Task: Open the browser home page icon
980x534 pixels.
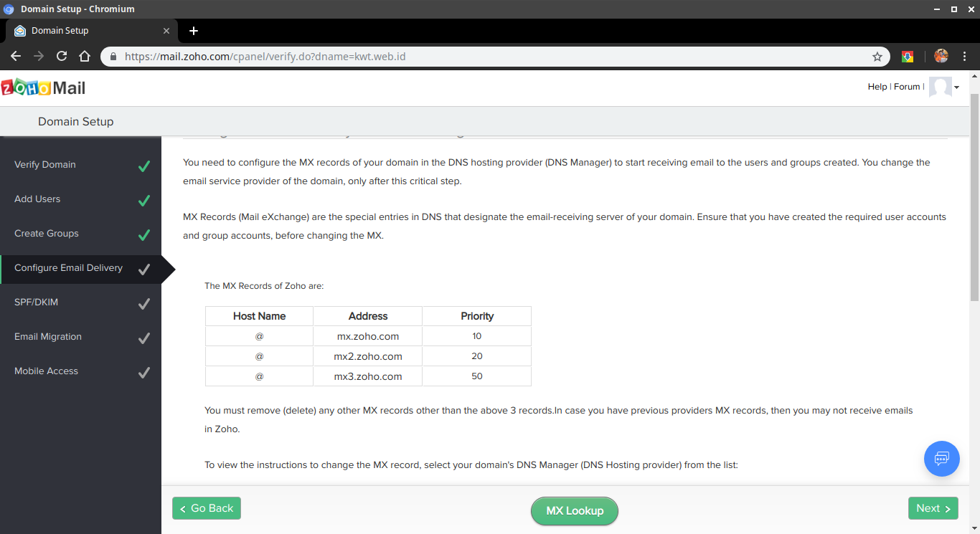Action: 84,56
